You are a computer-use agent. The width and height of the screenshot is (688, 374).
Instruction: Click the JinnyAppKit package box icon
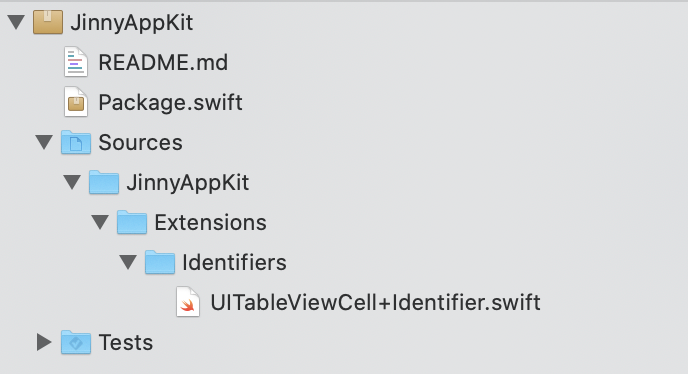[x=48, y=22]
